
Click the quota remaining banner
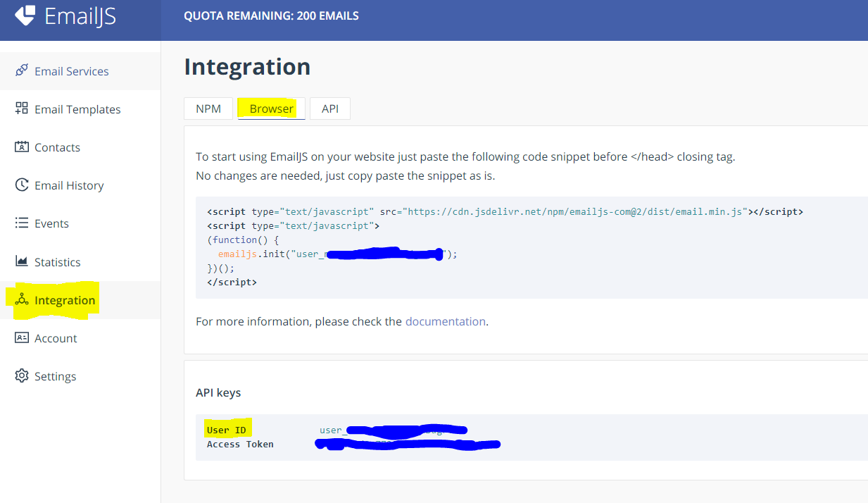[x=271, y=15]
